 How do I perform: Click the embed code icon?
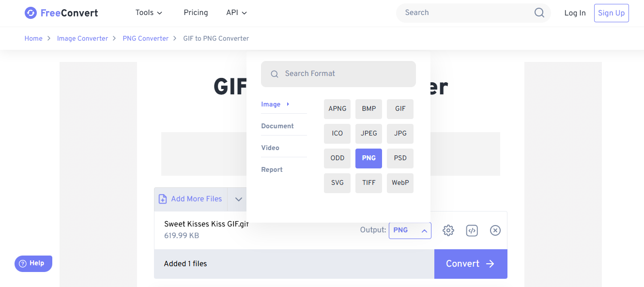pyautogui.click(x=472, y=230)
